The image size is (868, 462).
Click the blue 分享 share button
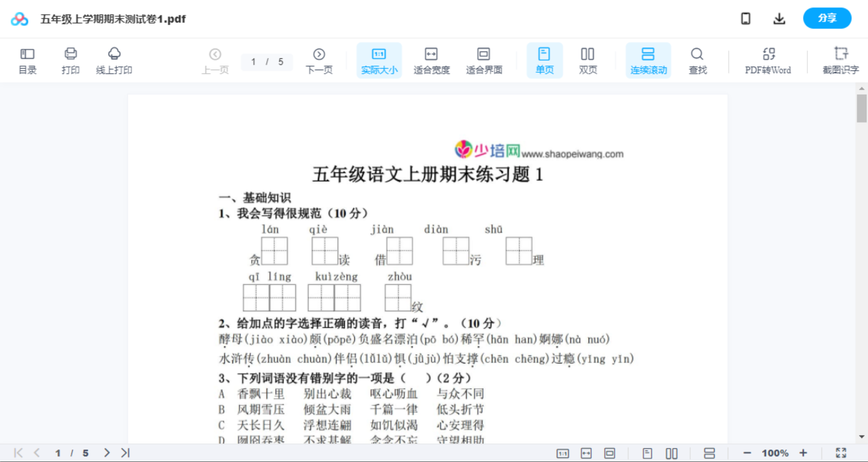tap(827, 18)
